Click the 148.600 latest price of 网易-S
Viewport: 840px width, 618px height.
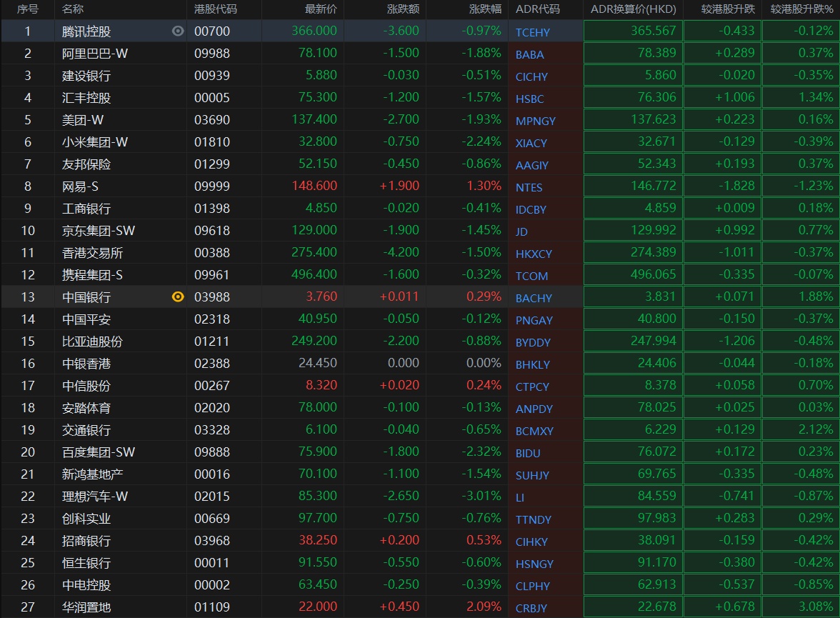(314, 186)
